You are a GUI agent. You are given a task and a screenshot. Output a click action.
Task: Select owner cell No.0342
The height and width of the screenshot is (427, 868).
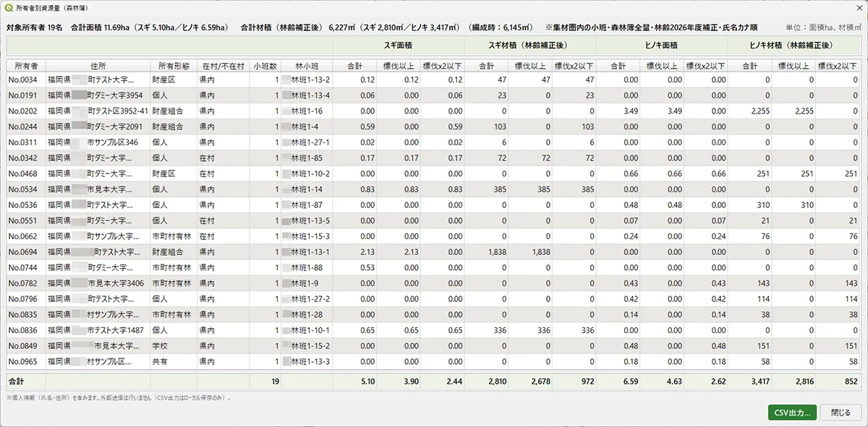point(25,158)
